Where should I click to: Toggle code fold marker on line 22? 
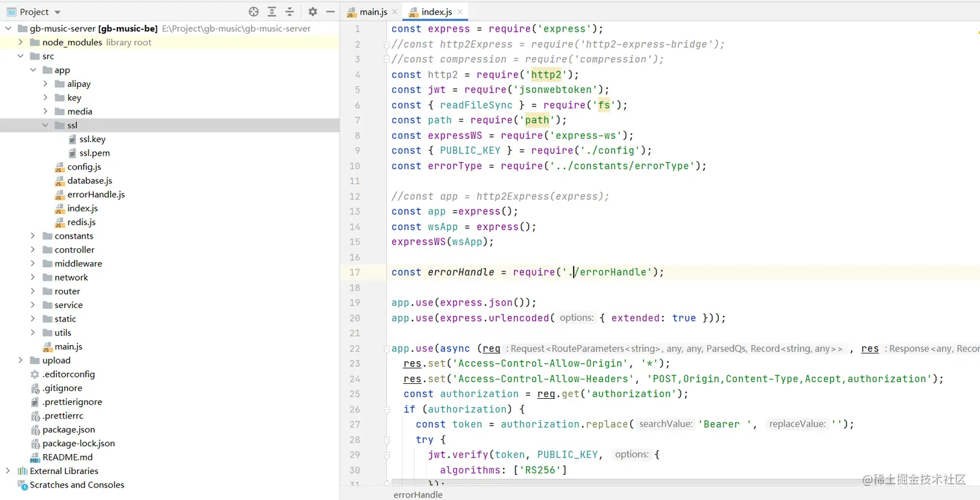[x=387, y=349]
